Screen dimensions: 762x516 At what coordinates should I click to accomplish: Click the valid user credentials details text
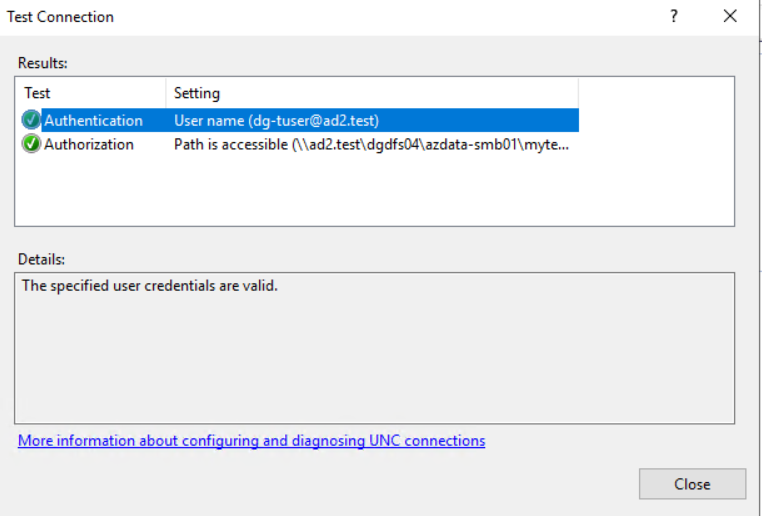point(150,286)
